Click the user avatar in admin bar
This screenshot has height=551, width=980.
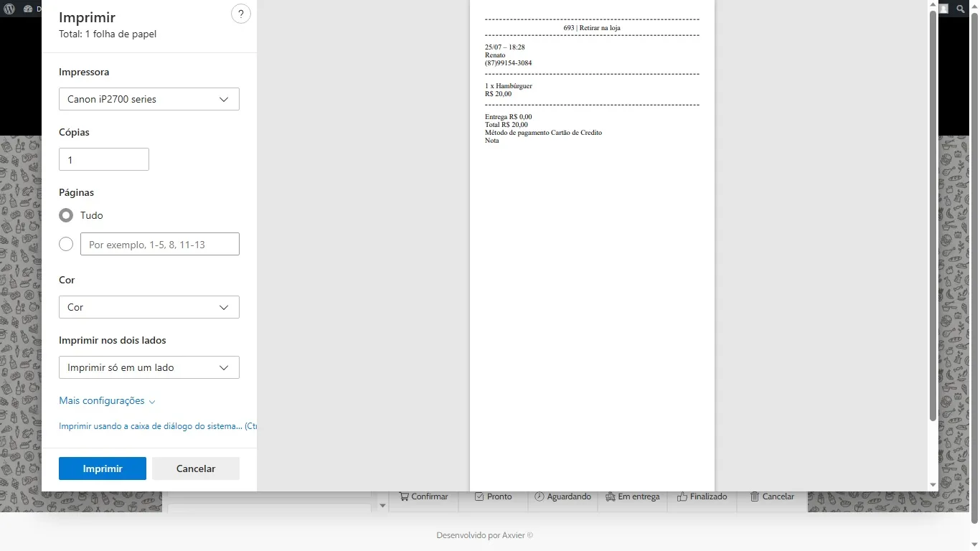click(943, 9)
